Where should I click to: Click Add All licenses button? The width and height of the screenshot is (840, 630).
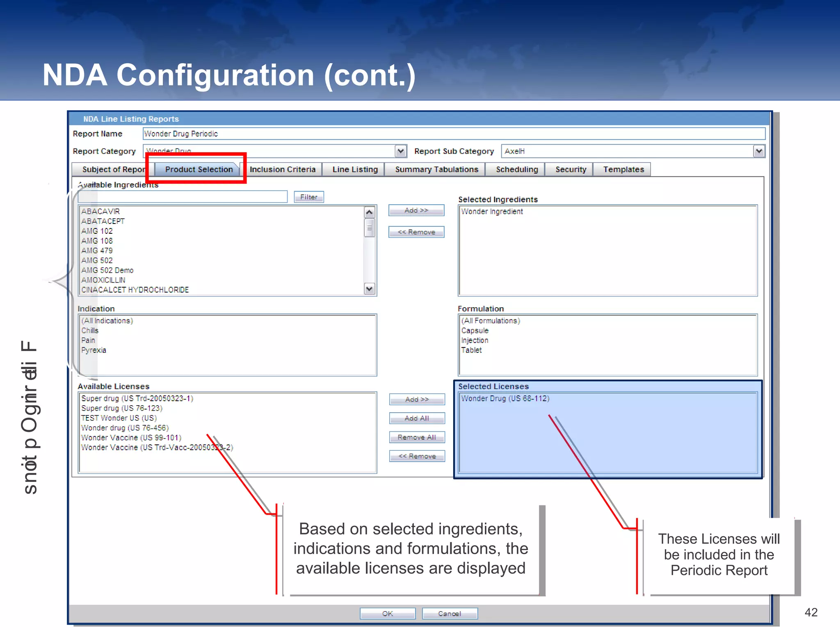pyautogui.click(x=416, y=418)
